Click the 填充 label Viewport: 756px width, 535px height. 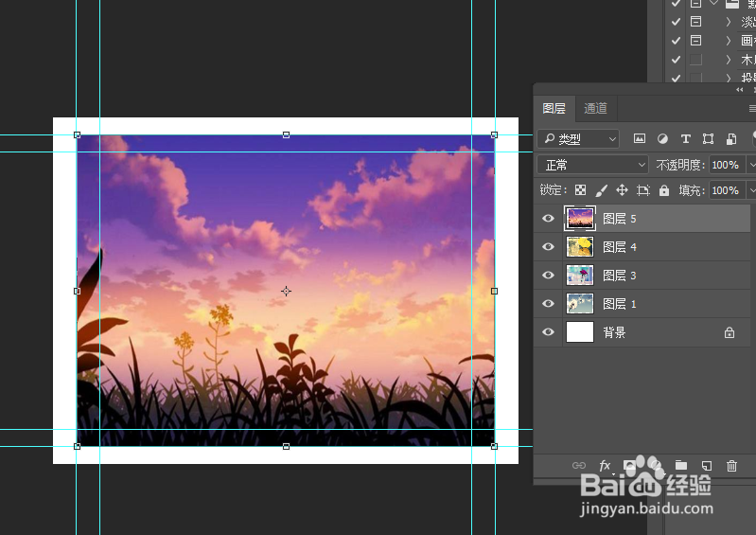point(692,190)
